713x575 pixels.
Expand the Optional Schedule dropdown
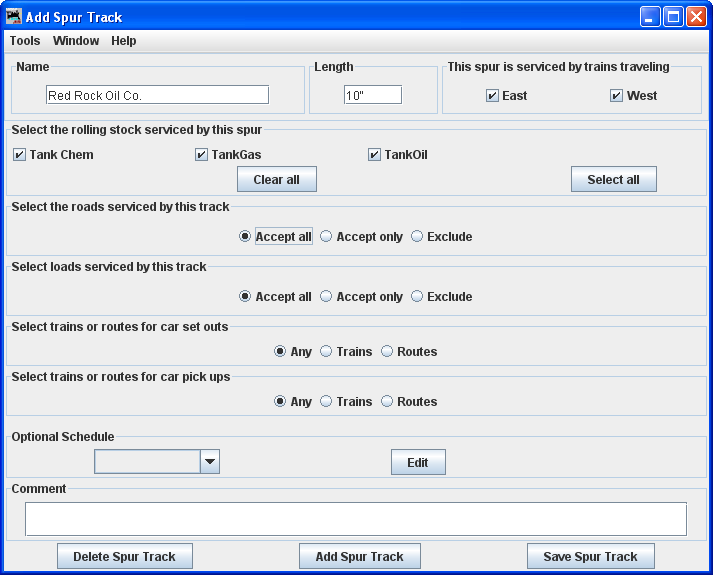pos(210,462)
